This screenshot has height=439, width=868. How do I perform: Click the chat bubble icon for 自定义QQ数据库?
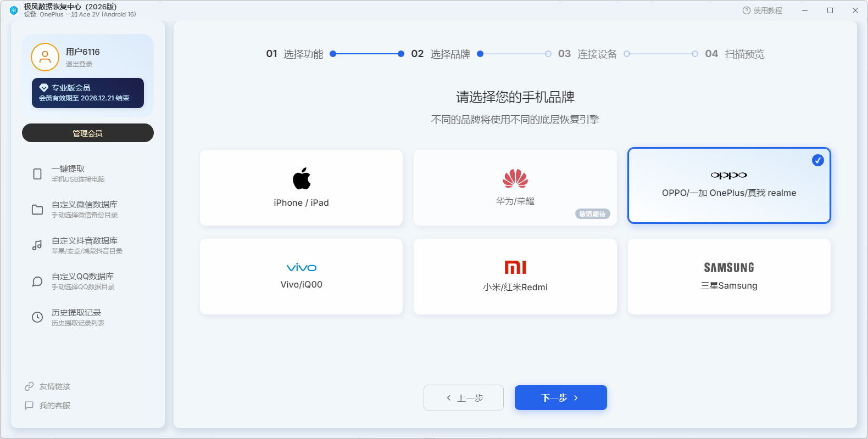tap(37, 282)
